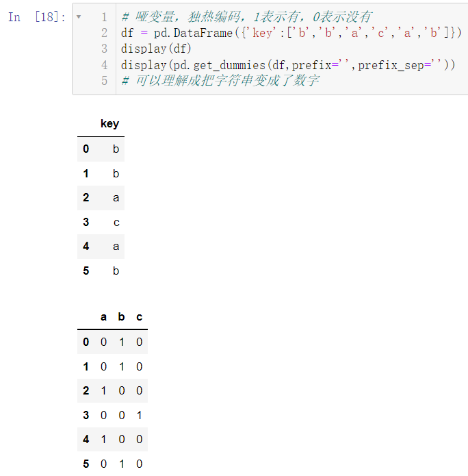Select key table row 3 value c
Image resolution: width=468 pixels, height=476 pixels.
tap(116, 223)
